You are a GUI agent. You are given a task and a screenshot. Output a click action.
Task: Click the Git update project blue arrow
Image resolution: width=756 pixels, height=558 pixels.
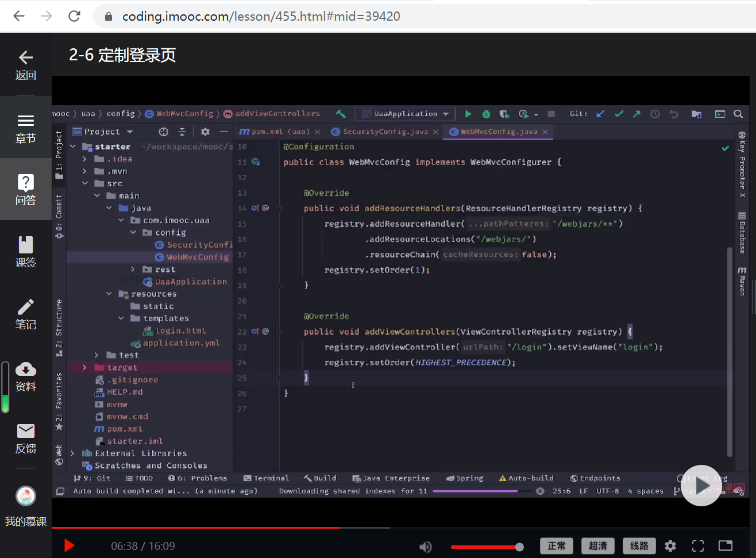pos(600,114)
